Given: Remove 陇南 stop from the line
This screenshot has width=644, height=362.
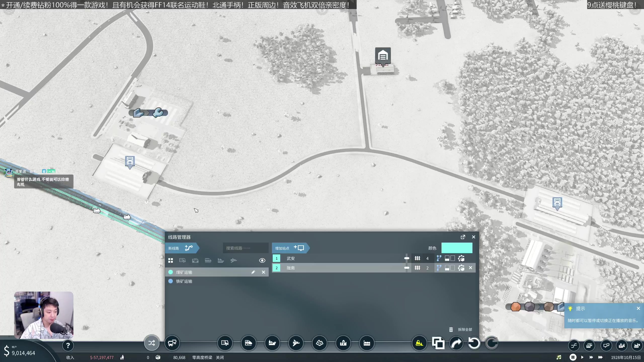Looking at the screenshot, I should pyautogui.click(x=470, y=268).
